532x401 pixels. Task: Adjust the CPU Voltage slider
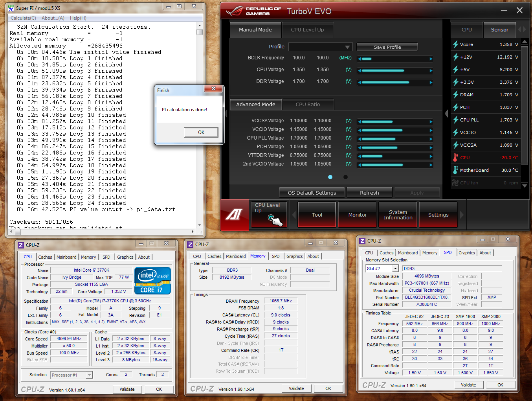[394, 71]
